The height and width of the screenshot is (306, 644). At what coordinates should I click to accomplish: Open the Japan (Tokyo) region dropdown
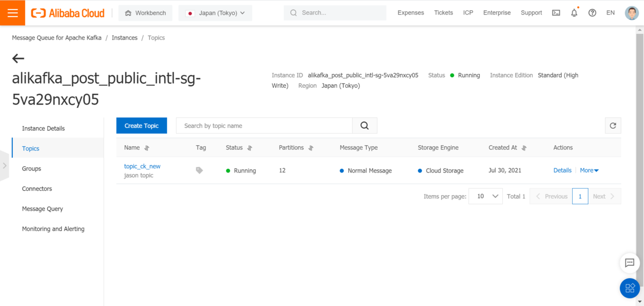pos(215,13)
